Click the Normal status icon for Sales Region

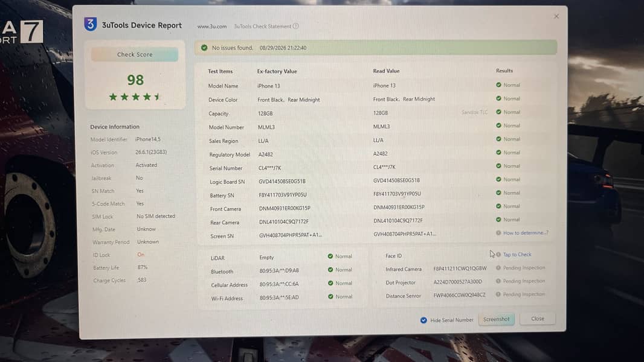click(498, 139)
